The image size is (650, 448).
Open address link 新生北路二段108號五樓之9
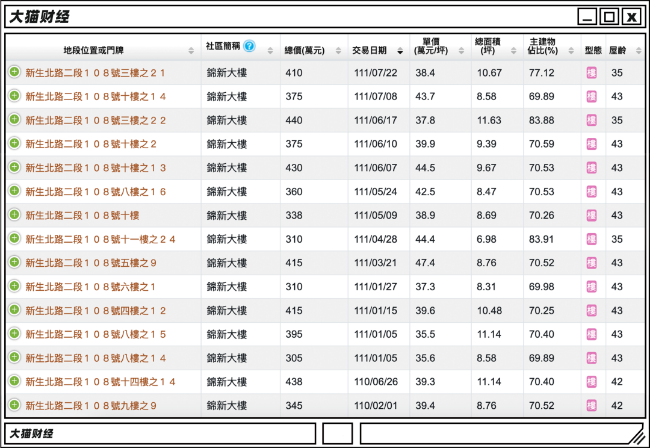(x=91, y=263)
